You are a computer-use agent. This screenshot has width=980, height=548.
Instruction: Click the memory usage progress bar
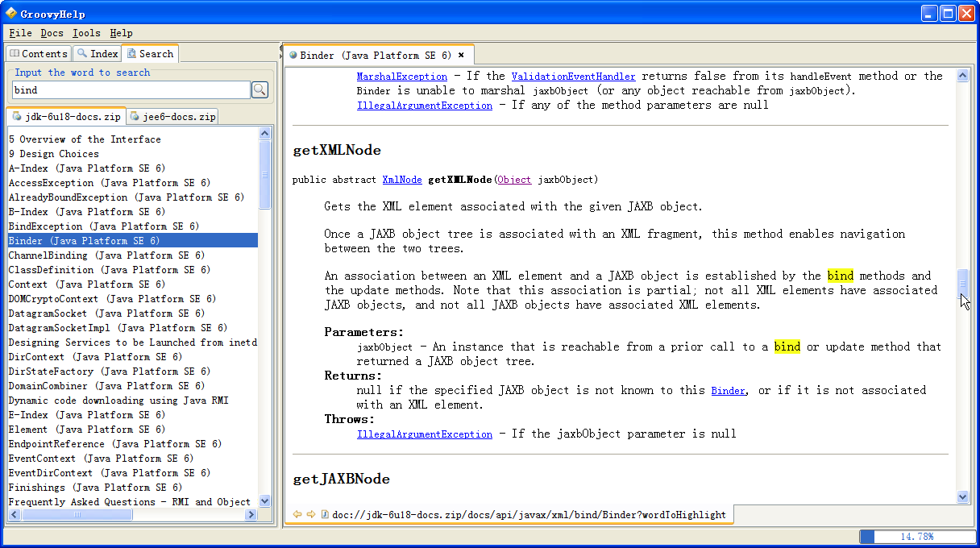916,536
